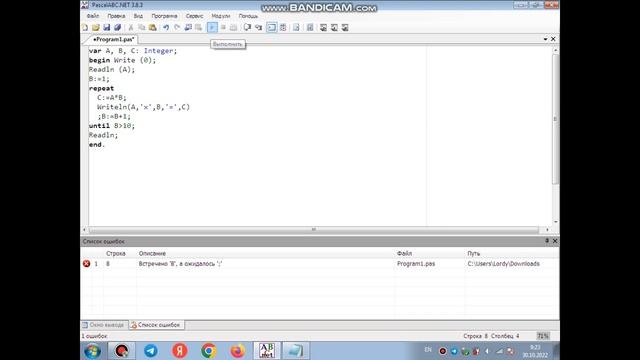The width and height of the screenshot is (640, 360).
Task: Open Yandex browser from the taskbar
Action: pyautogui.click(x=180, y=351)
